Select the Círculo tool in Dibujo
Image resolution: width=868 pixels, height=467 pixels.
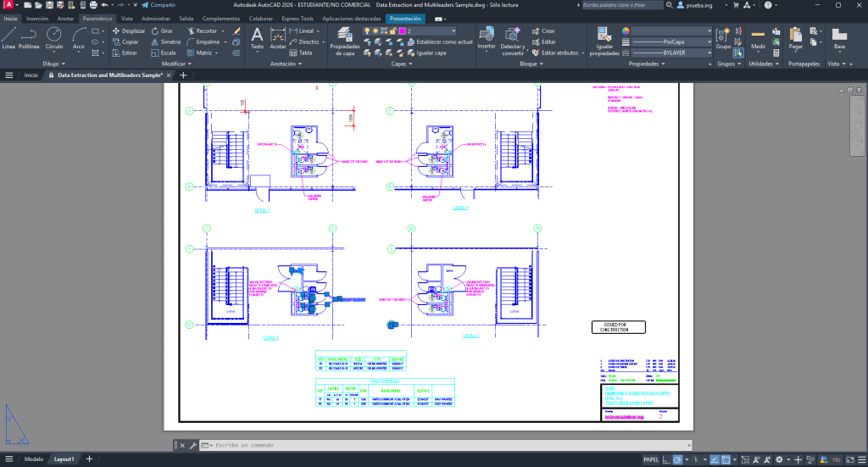tap(53, 37)
